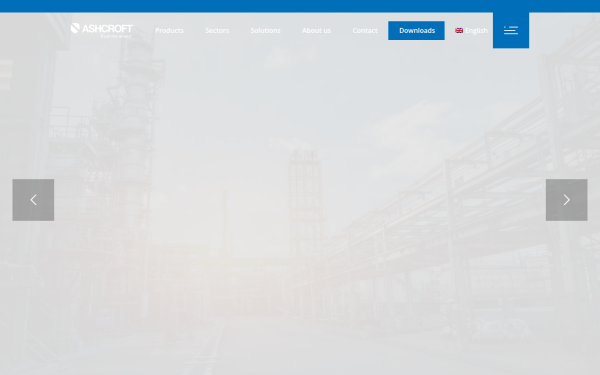
Task: Open the Products menu
Action: [x=169, y=31]
